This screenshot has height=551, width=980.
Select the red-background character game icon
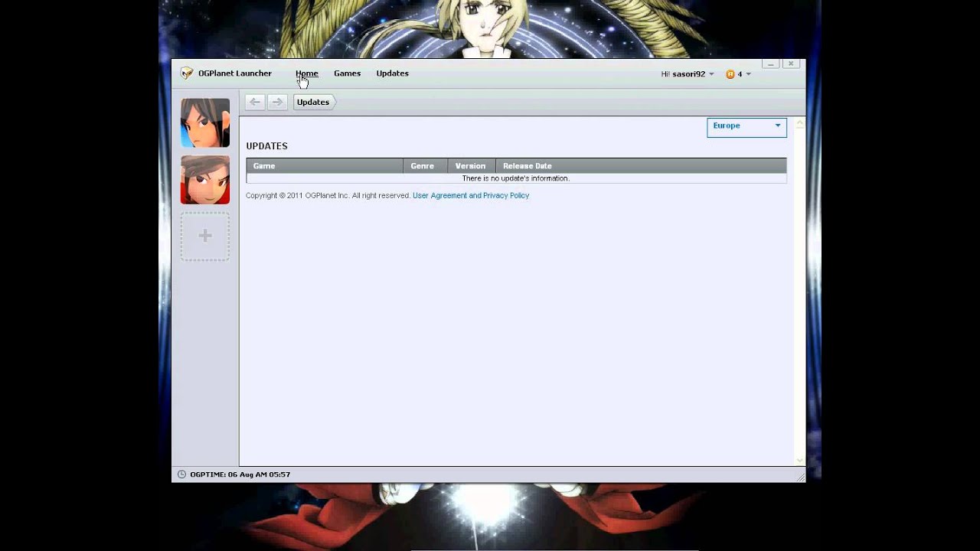(205, 180)
